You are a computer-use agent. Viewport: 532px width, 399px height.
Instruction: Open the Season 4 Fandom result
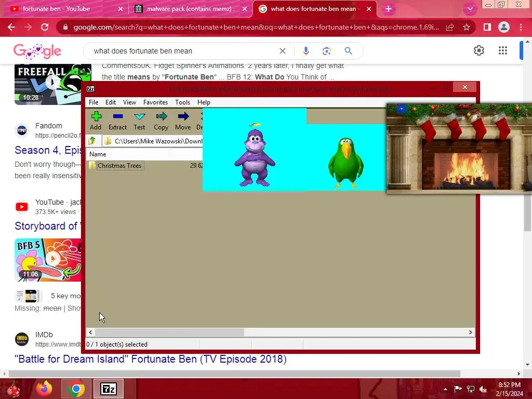click(48, 150)
